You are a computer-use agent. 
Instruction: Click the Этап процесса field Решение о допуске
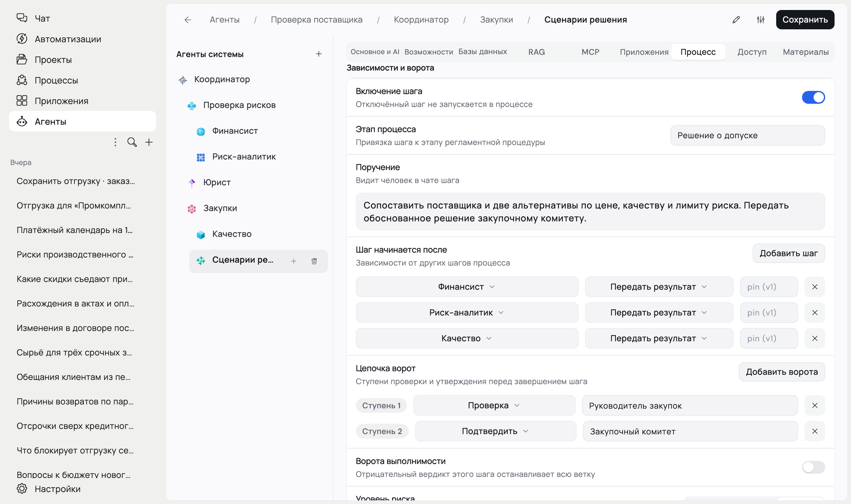pyautogui.click(x=748, y=136)
